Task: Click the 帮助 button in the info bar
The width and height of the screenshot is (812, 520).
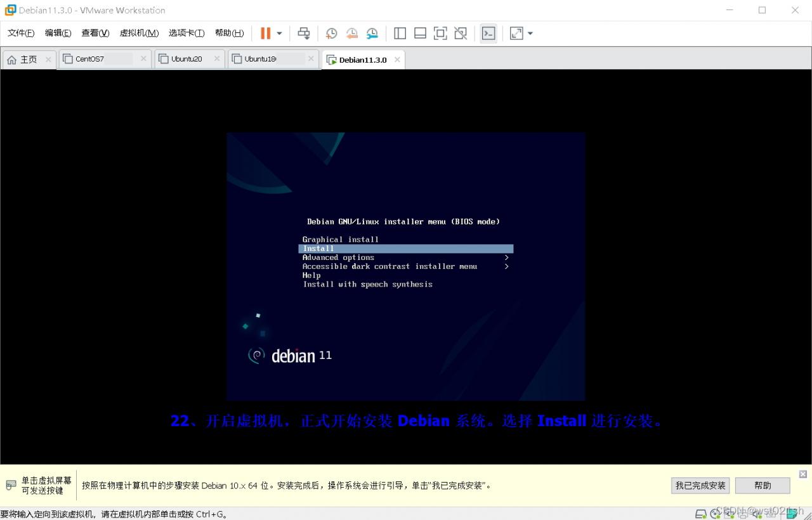Action: [x=763, y=485]
